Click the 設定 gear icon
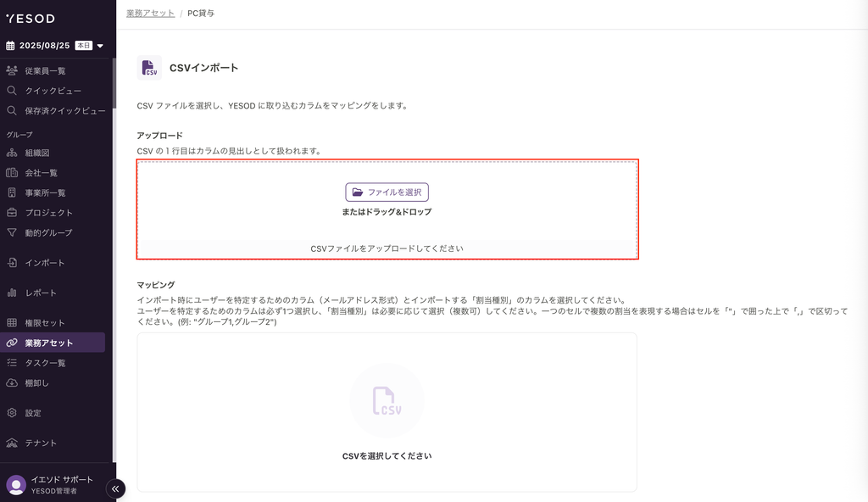The image size is (868, 502). tap(12, 413)
